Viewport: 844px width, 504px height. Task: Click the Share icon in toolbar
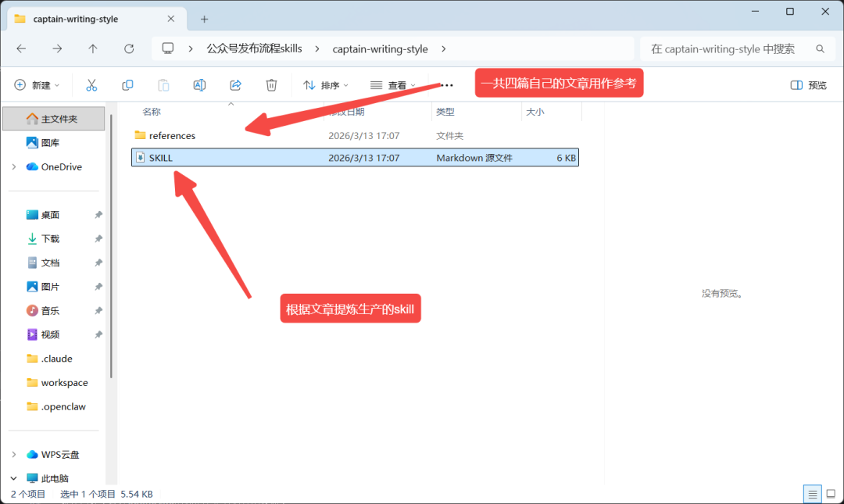[x=235, y=85]
